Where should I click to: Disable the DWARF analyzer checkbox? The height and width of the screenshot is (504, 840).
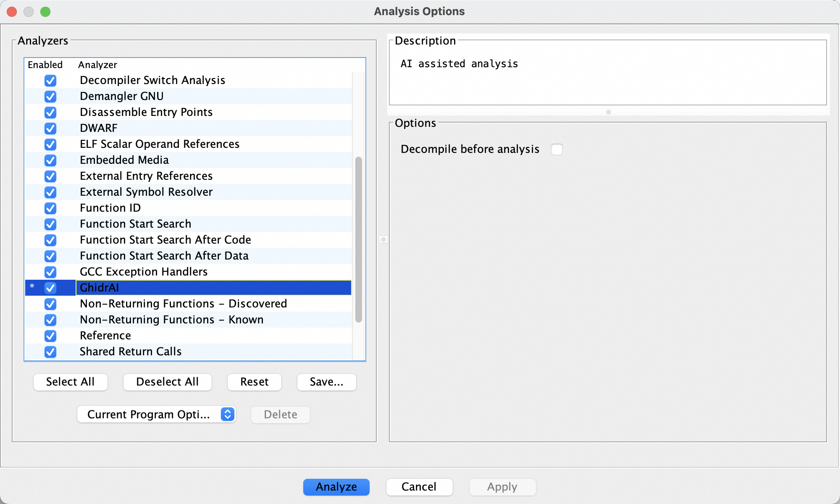coord(50,128)
